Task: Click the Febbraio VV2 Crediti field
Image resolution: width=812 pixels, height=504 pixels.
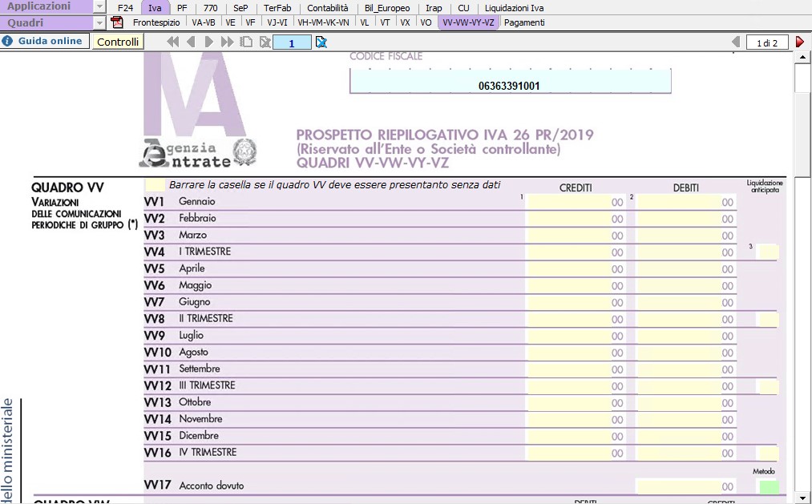Action: [x=576, y=219]
